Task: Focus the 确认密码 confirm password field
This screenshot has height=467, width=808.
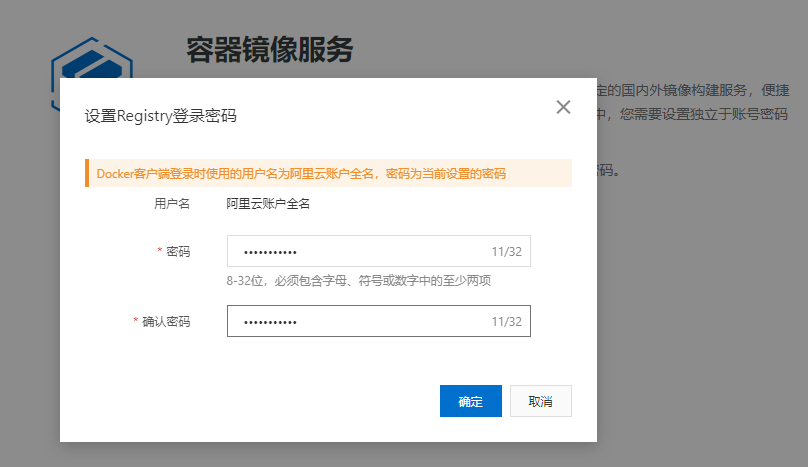Action: click(379, 321)
